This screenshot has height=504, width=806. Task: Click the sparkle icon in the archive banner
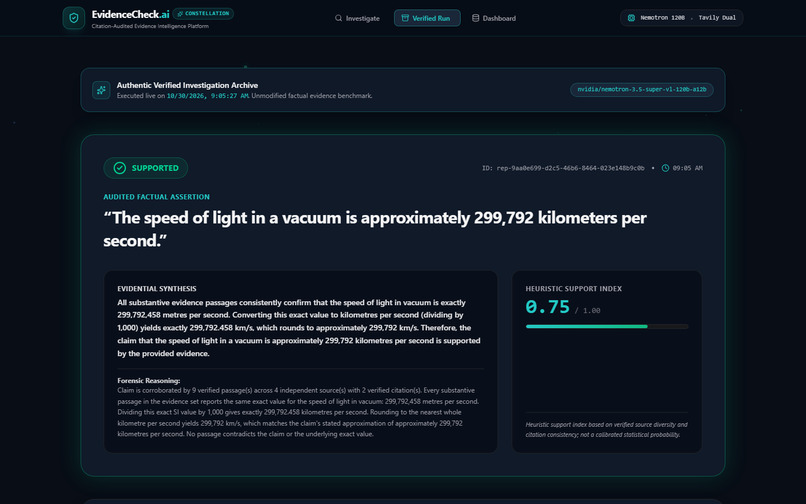click(101, 90)
